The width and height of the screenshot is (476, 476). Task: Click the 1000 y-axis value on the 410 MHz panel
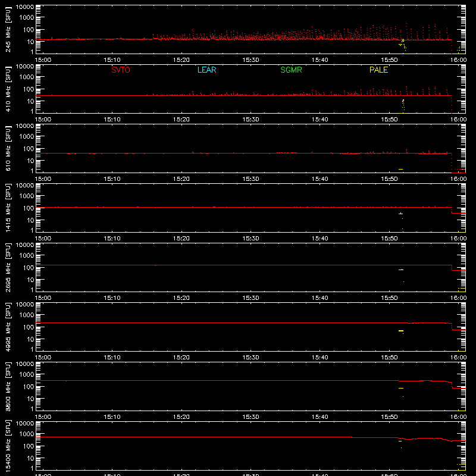coord(27,77)
